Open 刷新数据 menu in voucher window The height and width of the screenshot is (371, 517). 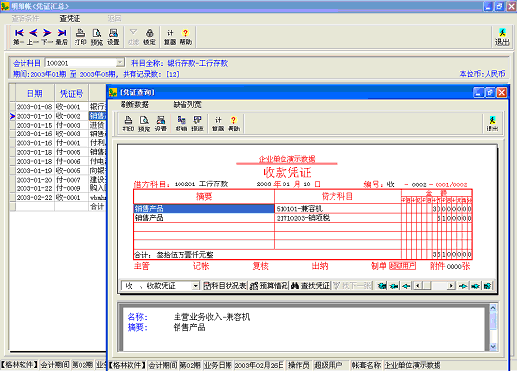click(134, 105)
